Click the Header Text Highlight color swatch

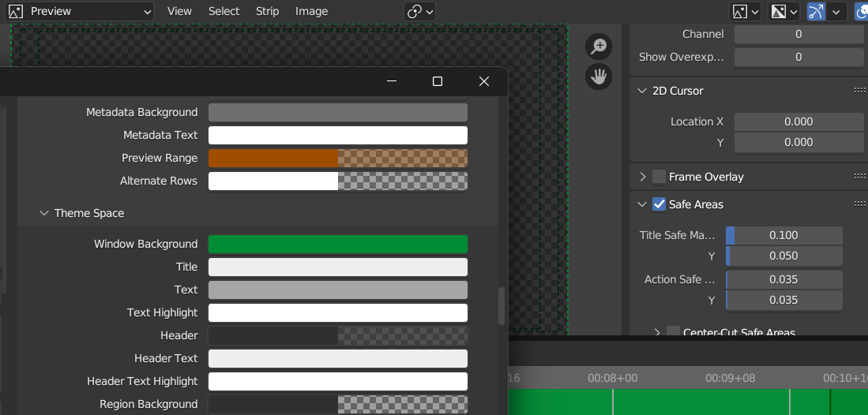338,381
